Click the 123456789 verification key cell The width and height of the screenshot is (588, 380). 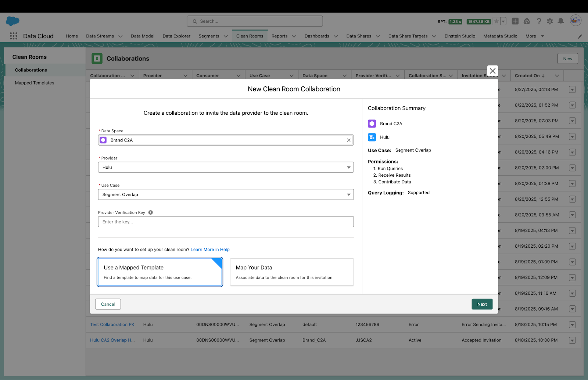(367, 325)
